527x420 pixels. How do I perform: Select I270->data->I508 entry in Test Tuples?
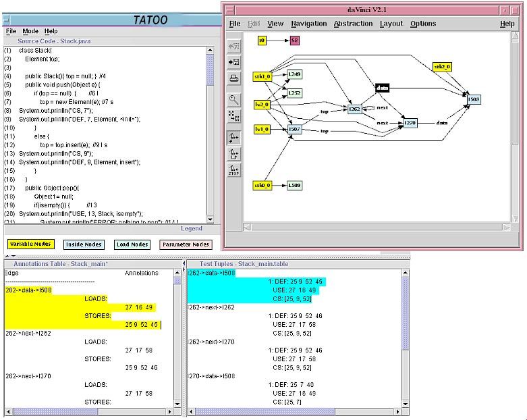pyautogui.click(x=211, y=376)
